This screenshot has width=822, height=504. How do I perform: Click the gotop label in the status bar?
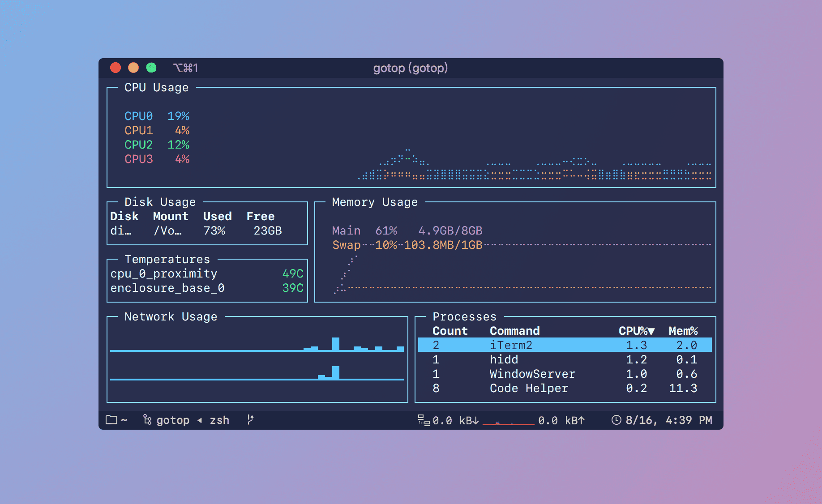pyautogui.click(x=173, y=420)
